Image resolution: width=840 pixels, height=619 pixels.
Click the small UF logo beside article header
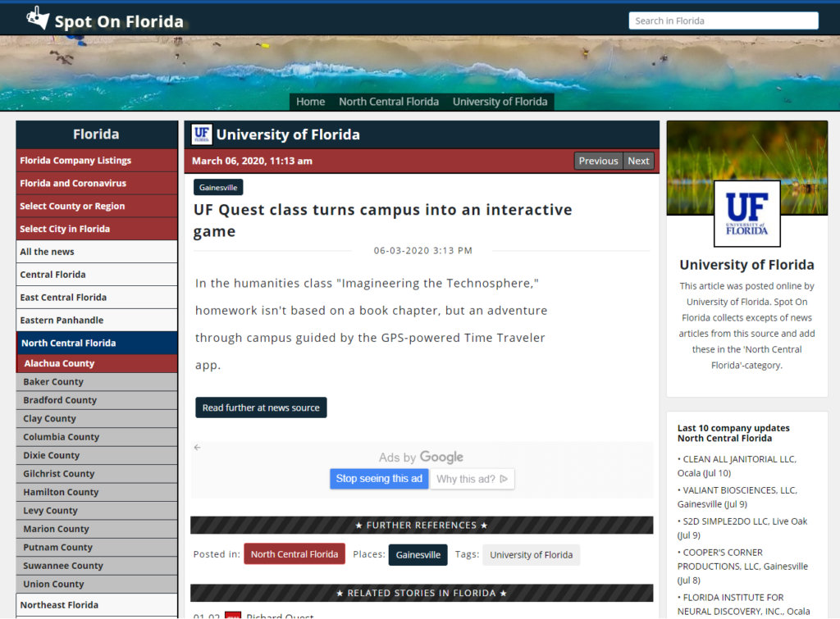202,134
